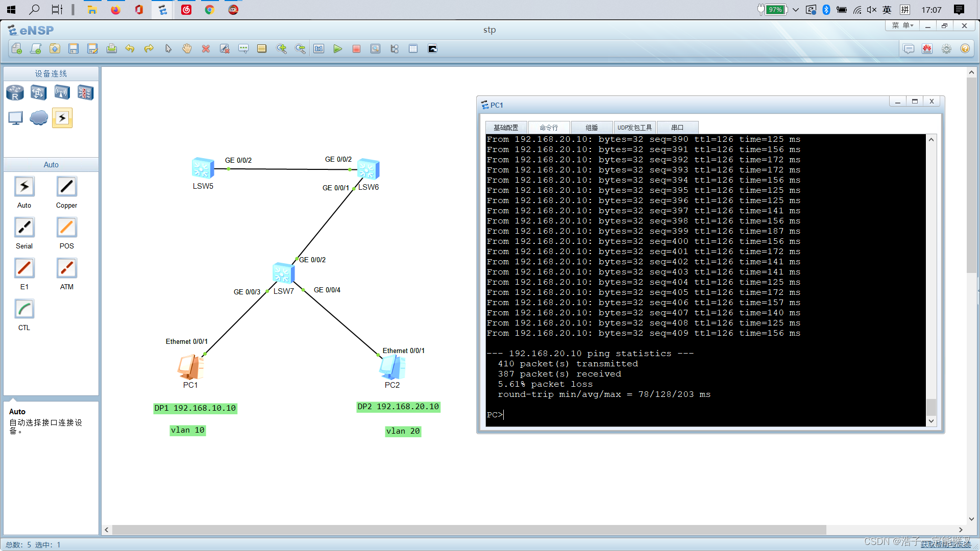Choose the Router device category icon

point(15,93)
